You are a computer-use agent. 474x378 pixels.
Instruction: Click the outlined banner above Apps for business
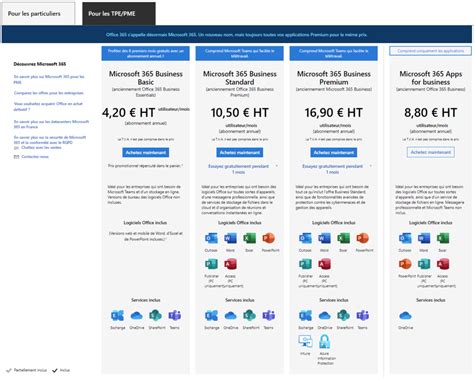[431, 51]
